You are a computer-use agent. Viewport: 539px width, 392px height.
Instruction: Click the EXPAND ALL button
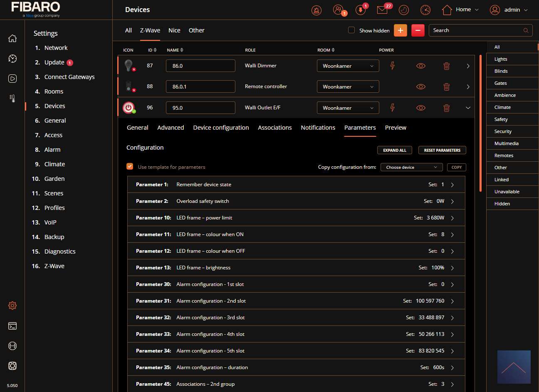(x=394, y=150)
